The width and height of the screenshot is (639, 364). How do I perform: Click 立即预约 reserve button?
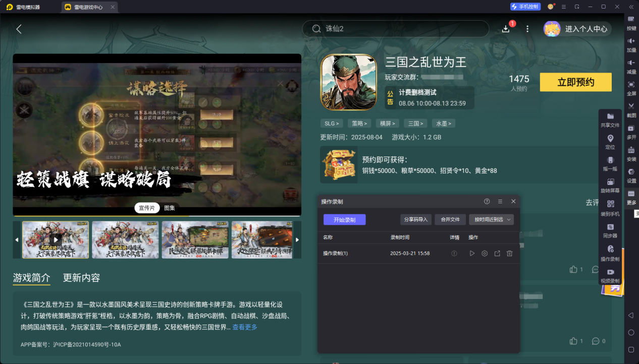(x=575, y=82)
